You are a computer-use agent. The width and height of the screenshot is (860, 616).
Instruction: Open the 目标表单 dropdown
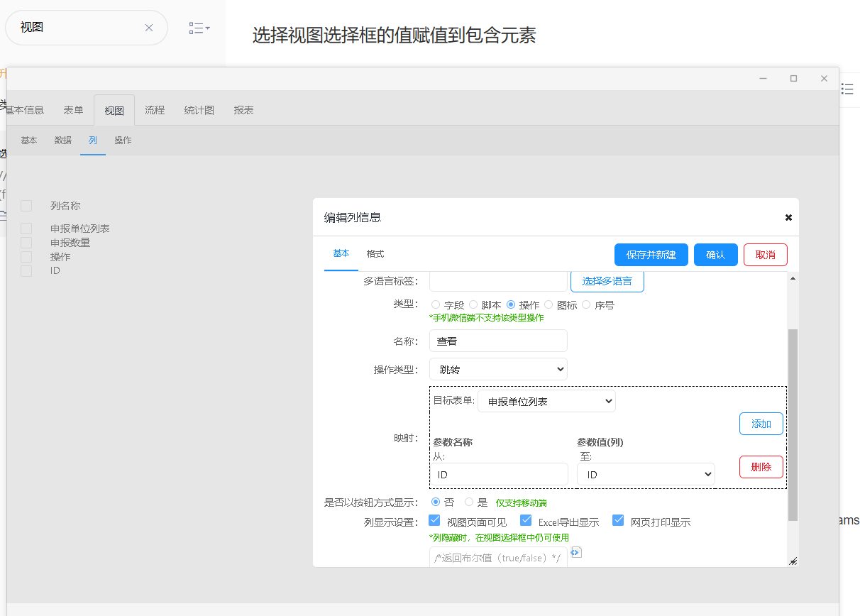546,401
